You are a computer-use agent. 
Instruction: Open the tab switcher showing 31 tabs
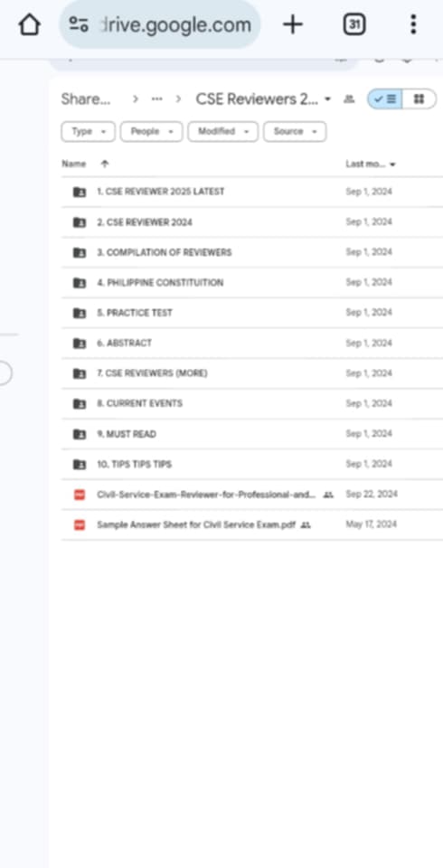tap(353, 24)
